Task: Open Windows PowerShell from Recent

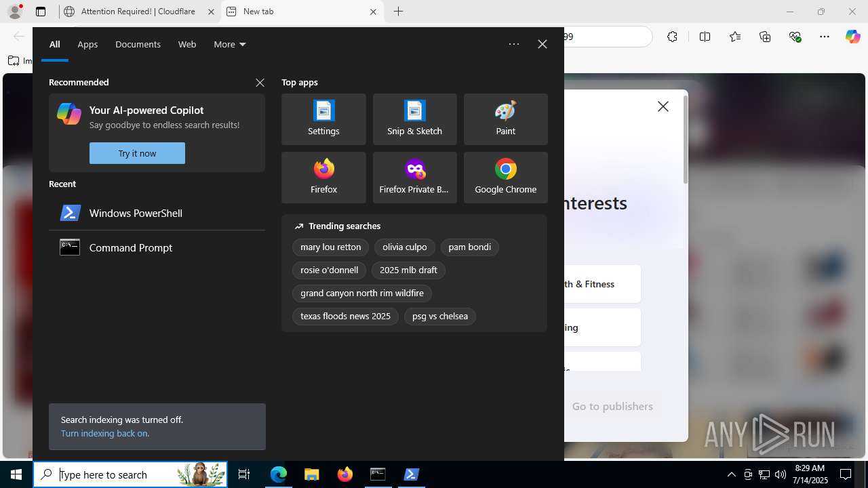Action: [157, 213]
